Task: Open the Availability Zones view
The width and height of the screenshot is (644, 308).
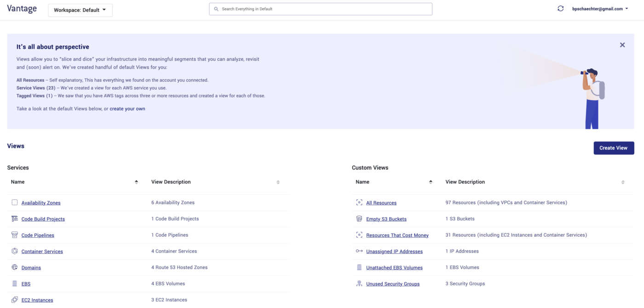Action: (x=41, y=203)
